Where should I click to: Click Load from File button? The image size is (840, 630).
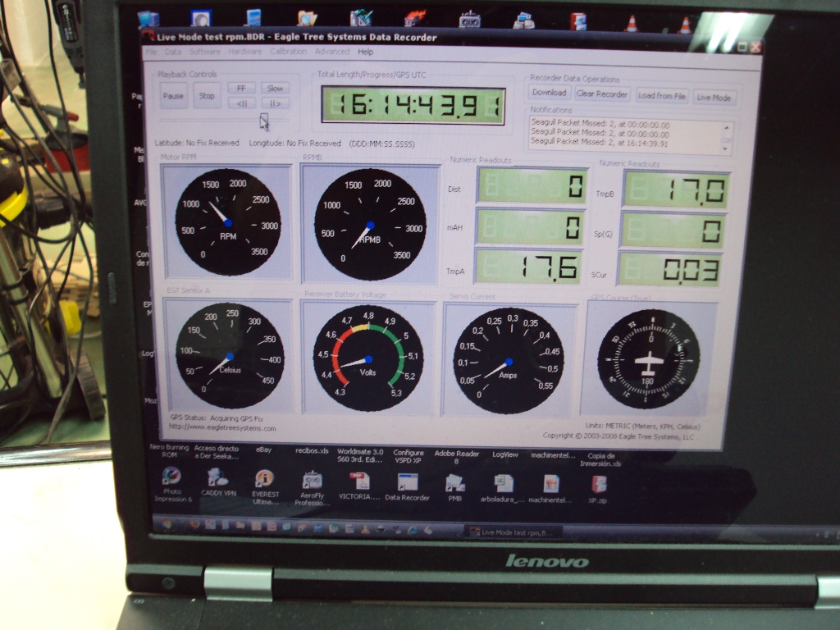pyautogui.click(x=662, y=96)
